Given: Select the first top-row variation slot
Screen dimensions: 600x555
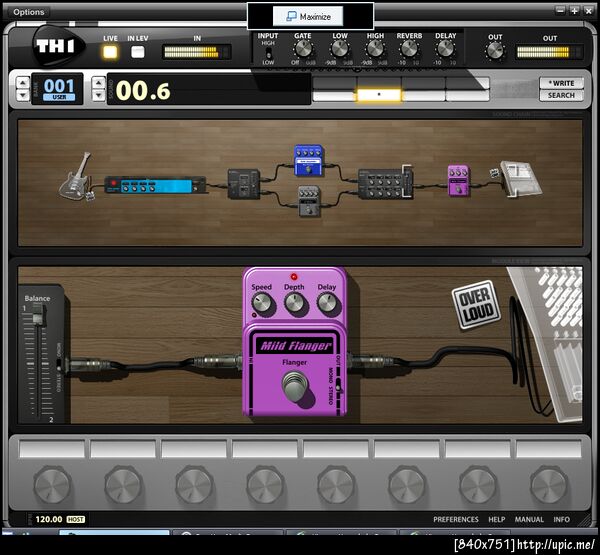Looking at the screenshot, I should coord(335,83).
